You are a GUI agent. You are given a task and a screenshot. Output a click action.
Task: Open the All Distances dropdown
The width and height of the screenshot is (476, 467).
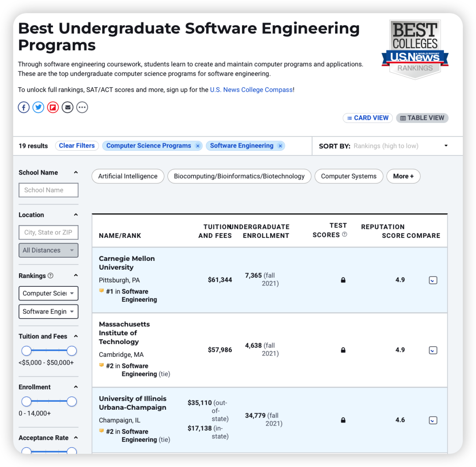pyautogui.click(x=48, y=250)
